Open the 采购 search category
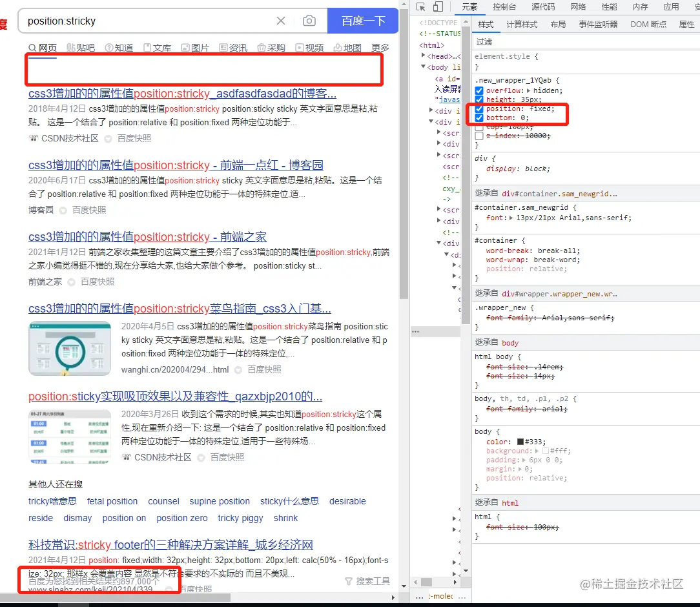The height and width of the screenshot is (607, 700). tap(271, 48)
